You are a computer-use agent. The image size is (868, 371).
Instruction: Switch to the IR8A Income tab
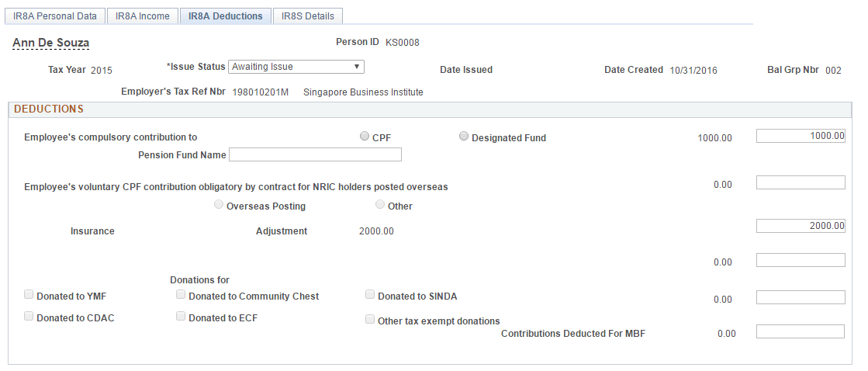(x=143, y=16)
